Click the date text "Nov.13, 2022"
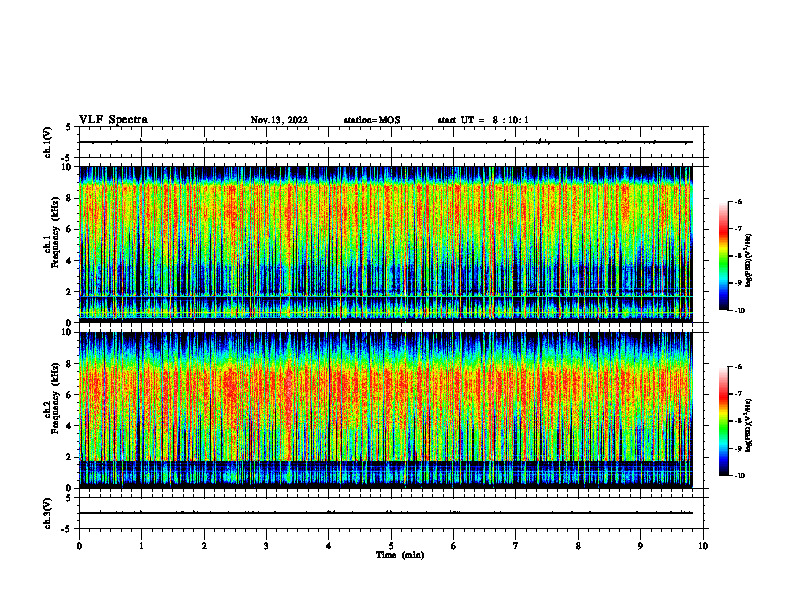The height and width of the screenshot is (612, 792). [x=279, y=120]
